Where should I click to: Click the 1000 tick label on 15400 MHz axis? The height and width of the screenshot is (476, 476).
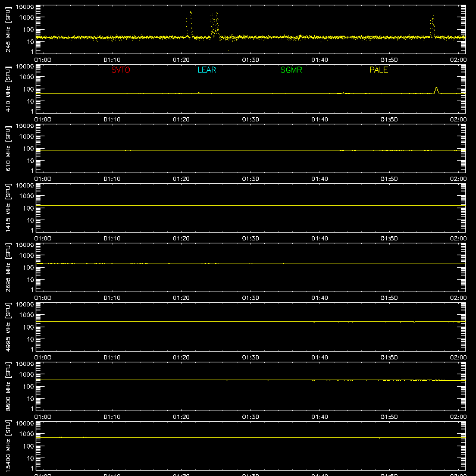(x=27, y=434)
